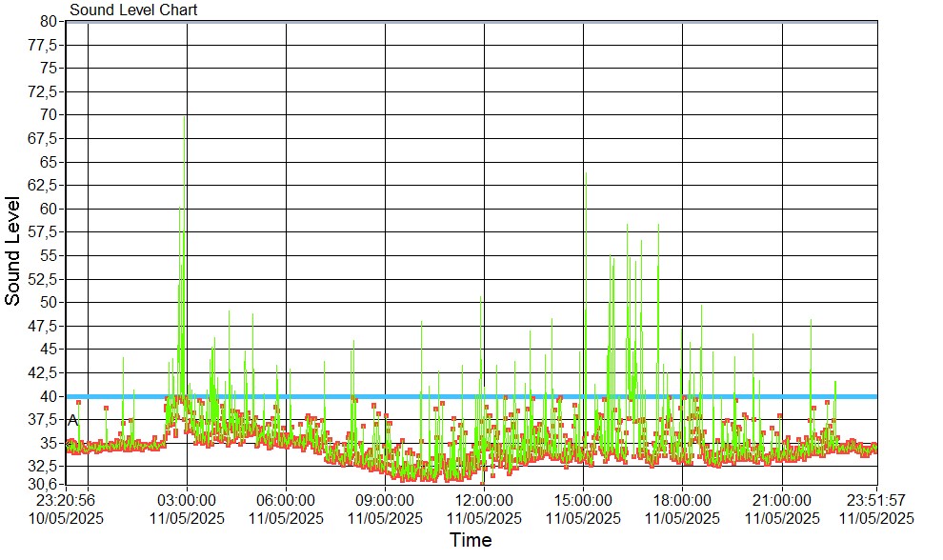Select the 80 value on the y-axis
Screen dimensions: 943x560
tap(50, 21)
